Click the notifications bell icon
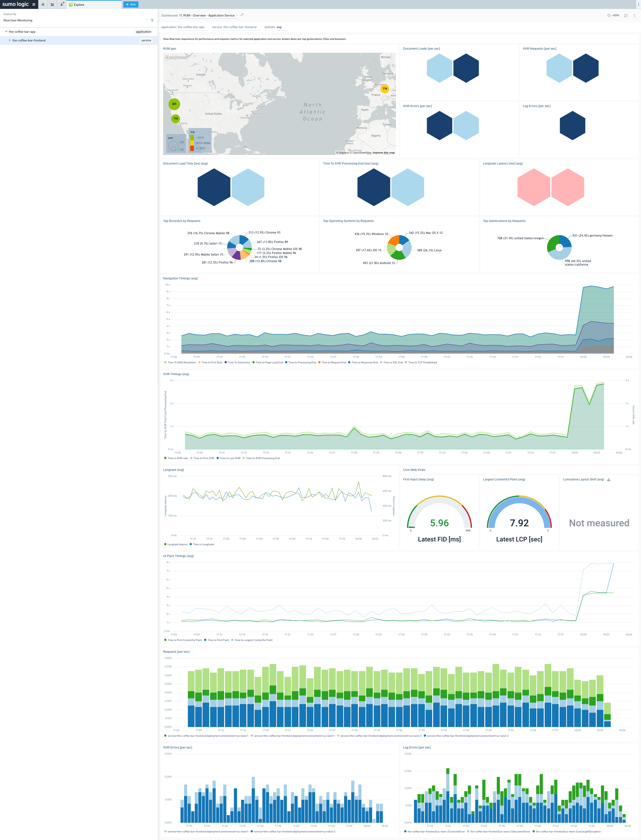The image size is (641, 840). 61,4
